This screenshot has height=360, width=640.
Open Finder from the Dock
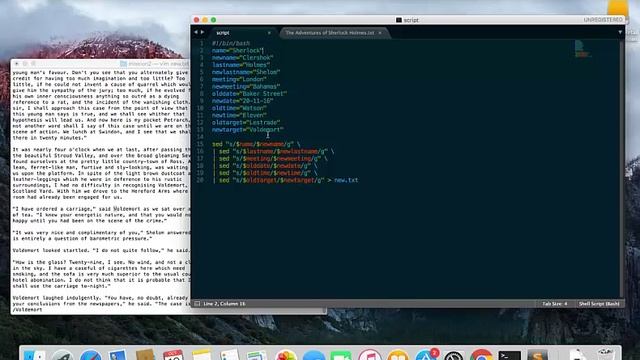point(35,355)
